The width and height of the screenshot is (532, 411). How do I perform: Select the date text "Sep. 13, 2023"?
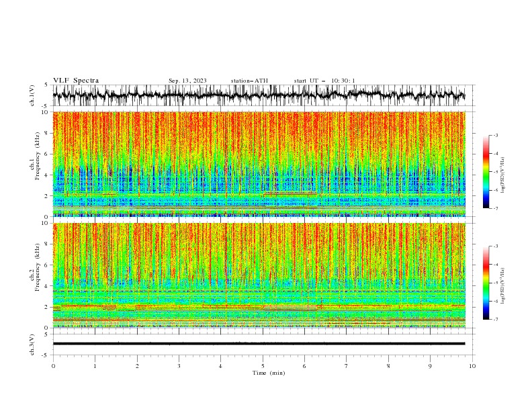(x=187, y=81)
